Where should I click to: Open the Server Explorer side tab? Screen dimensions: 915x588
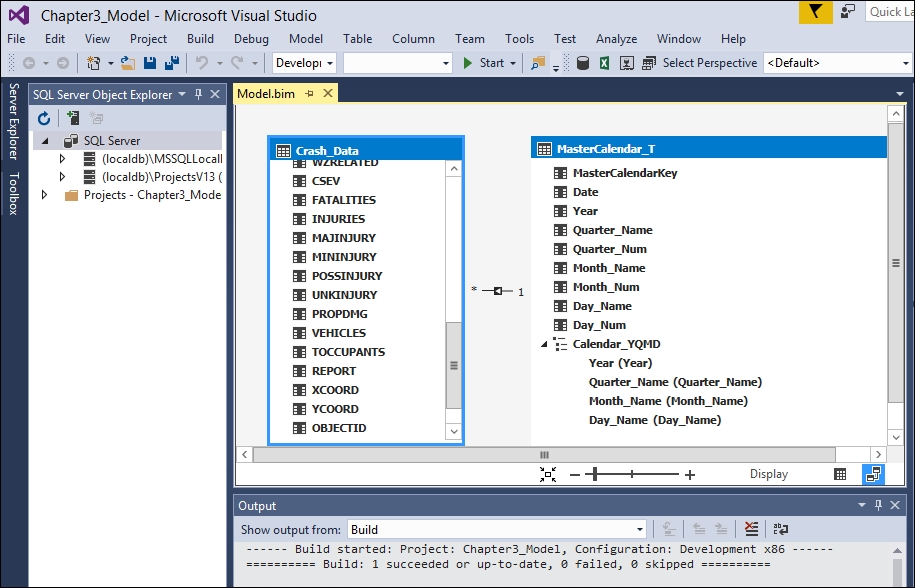tap(14, 121)
